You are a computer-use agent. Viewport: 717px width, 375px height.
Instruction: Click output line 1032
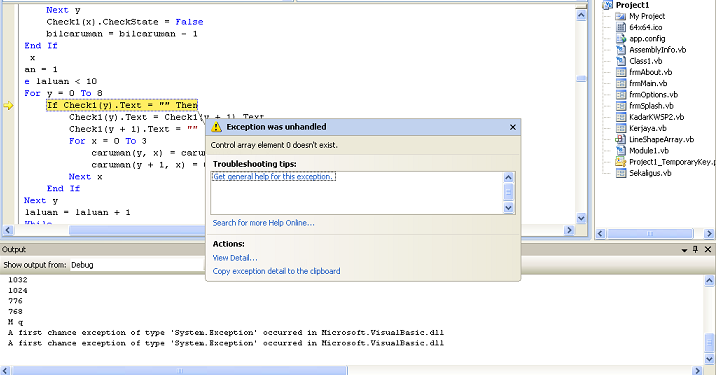coord(18,280)
